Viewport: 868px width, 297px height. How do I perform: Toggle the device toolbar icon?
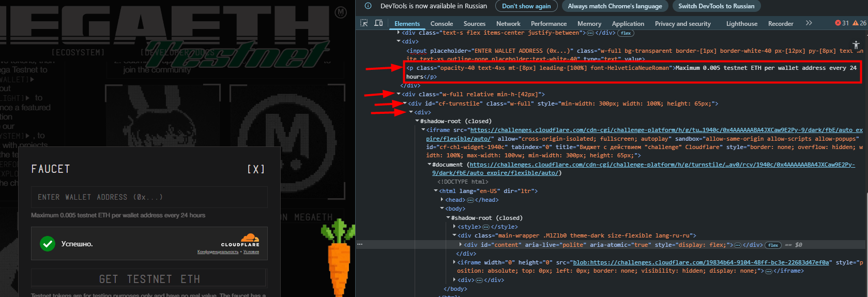coord(378,23)
